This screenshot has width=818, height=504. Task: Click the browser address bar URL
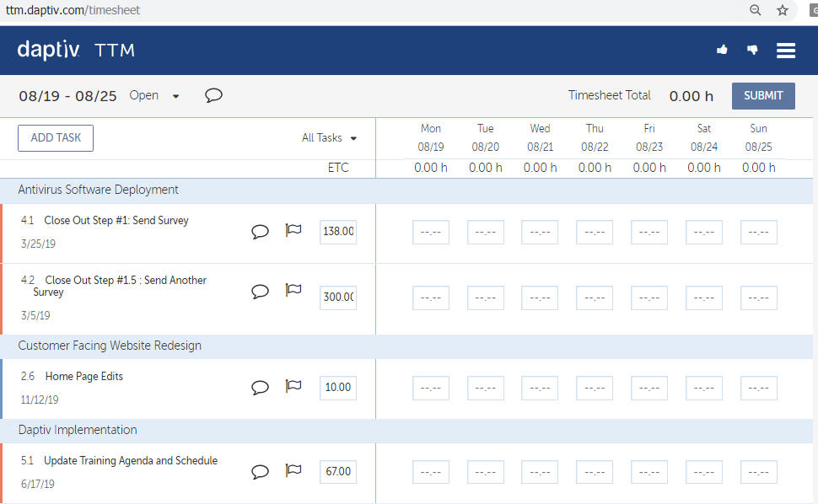[x=73, y=10]
